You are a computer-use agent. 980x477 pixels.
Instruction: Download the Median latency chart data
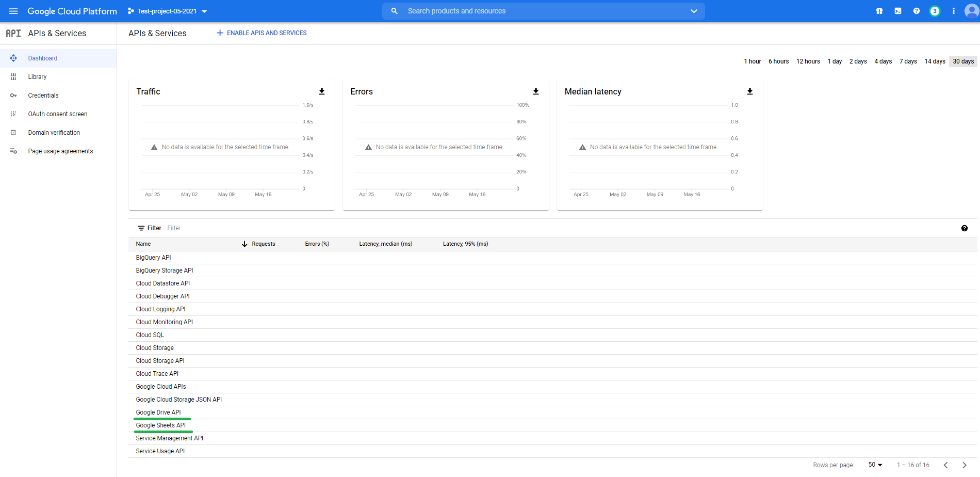pos(750,91)
